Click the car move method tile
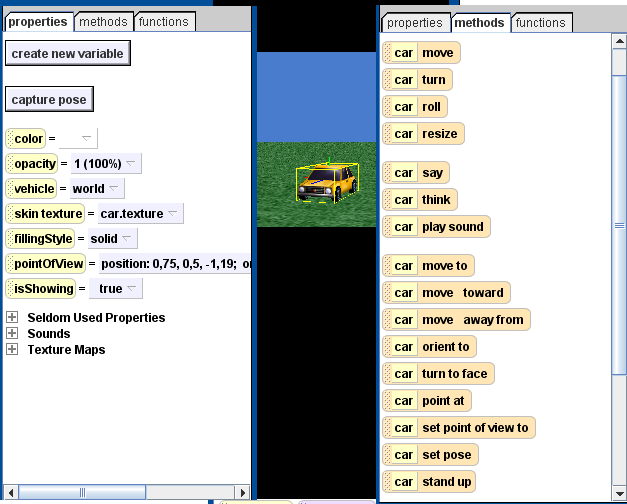 point(421,53)
